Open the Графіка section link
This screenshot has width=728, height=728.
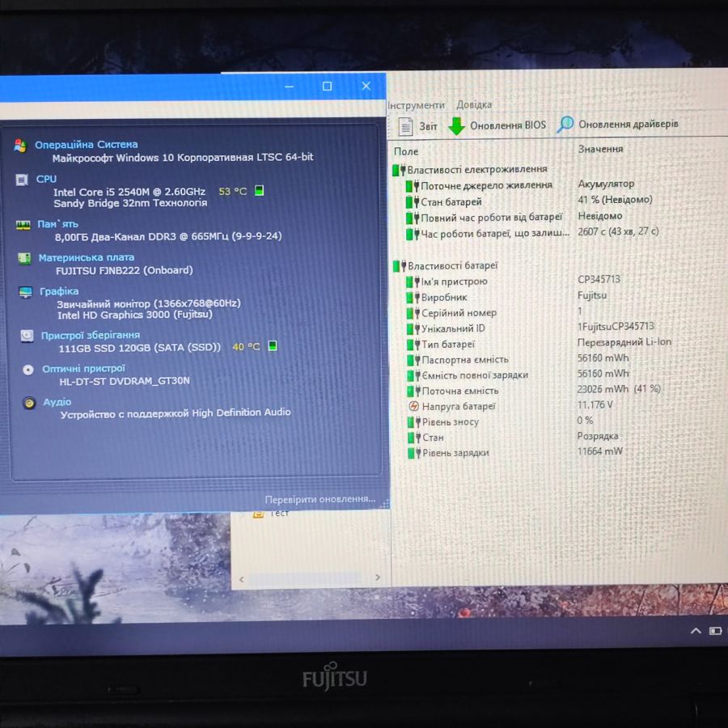point(59,291)
